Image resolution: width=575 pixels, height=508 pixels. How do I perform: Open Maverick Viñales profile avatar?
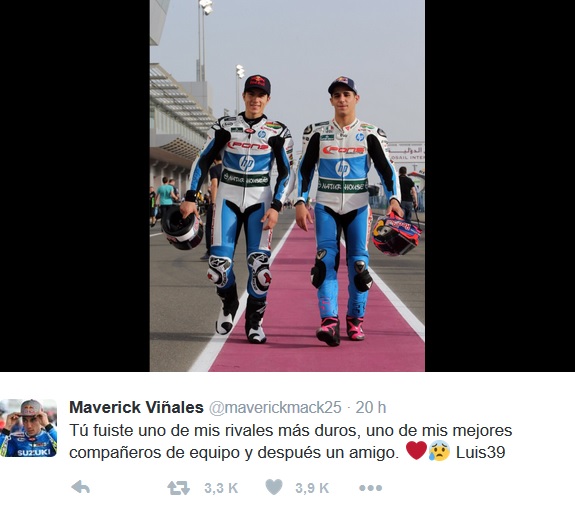pos(29,428)
